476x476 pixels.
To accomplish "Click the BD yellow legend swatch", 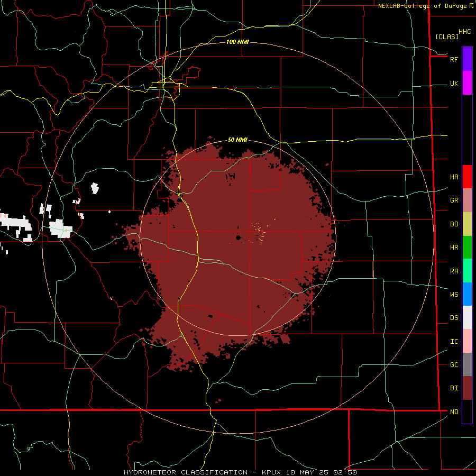I will (467, 224).
